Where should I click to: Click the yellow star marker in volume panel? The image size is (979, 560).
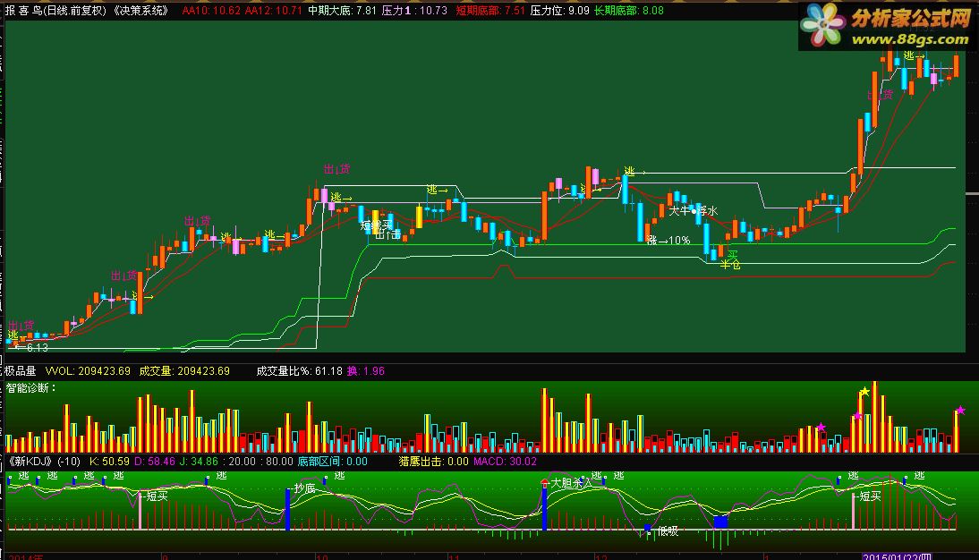point(864,392)
